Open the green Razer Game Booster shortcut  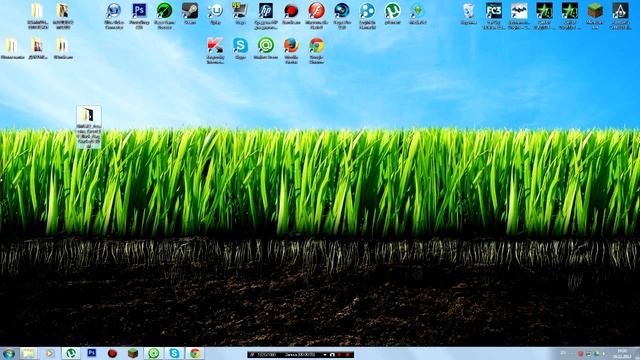pos(164,11)
